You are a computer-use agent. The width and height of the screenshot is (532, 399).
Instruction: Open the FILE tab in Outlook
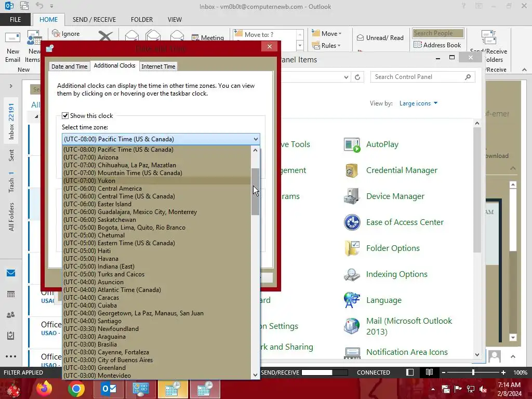15,19
